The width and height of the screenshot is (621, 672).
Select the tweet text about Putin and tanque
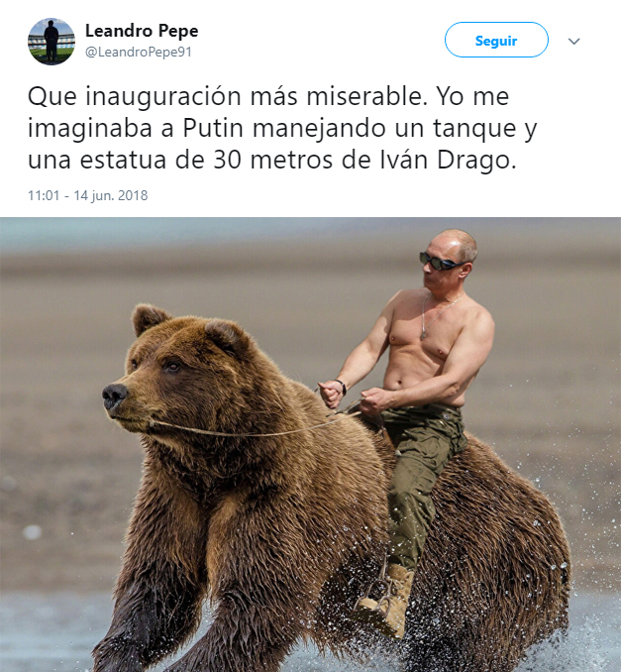tap(282, 128)
